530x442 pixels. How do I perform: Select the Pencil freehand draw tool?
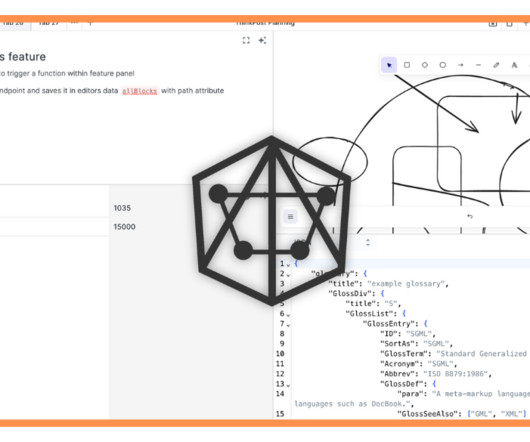(496, 65)
